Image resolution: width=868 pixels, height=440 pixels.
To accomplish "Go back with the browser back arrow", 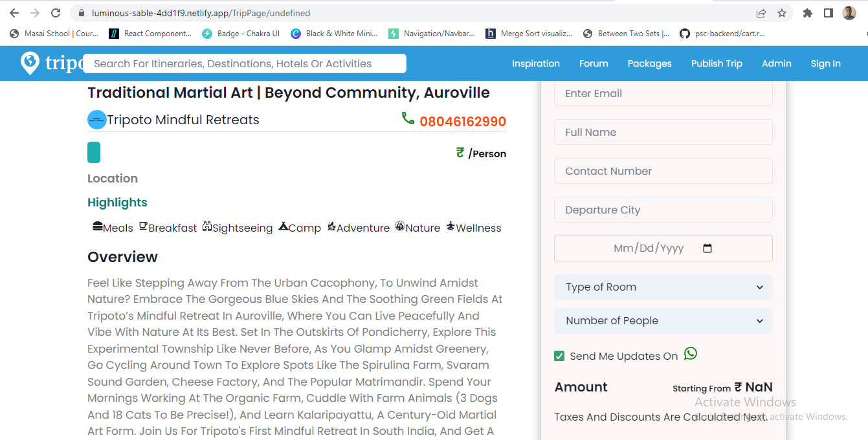I will tap(14, 13).
